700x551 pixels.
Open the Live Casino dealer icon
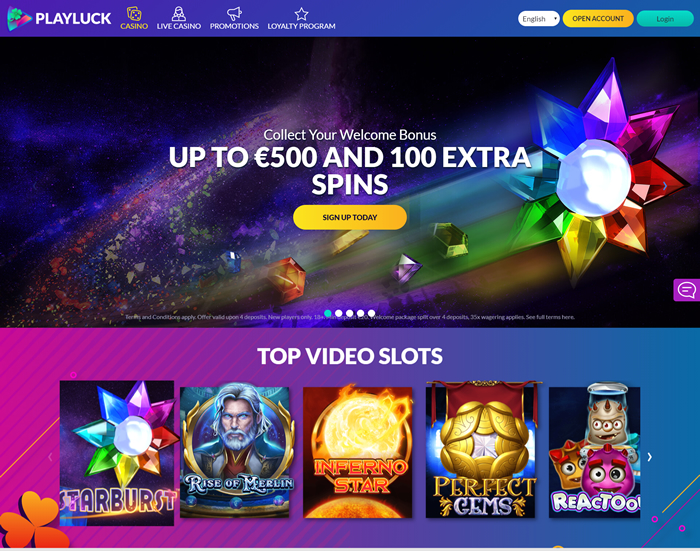(179, 13)
